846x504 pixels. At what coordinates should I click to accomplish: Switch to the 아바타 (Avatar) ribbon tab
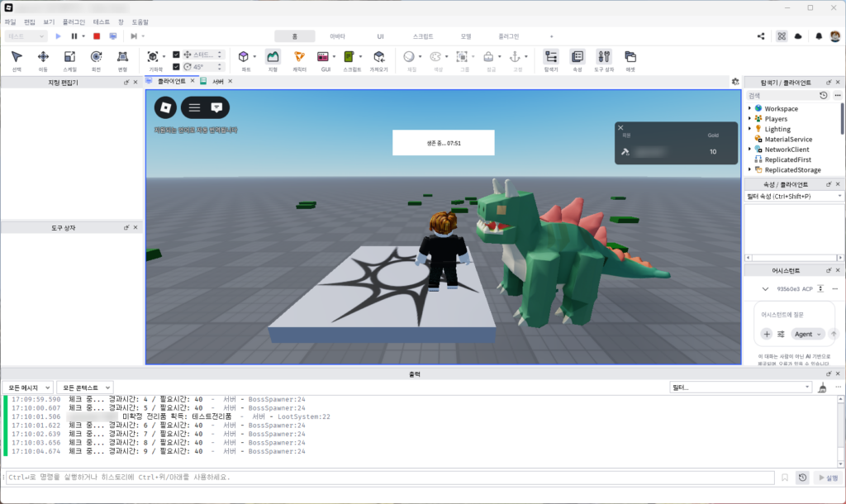pyautogui.click(x=337, y=36)
